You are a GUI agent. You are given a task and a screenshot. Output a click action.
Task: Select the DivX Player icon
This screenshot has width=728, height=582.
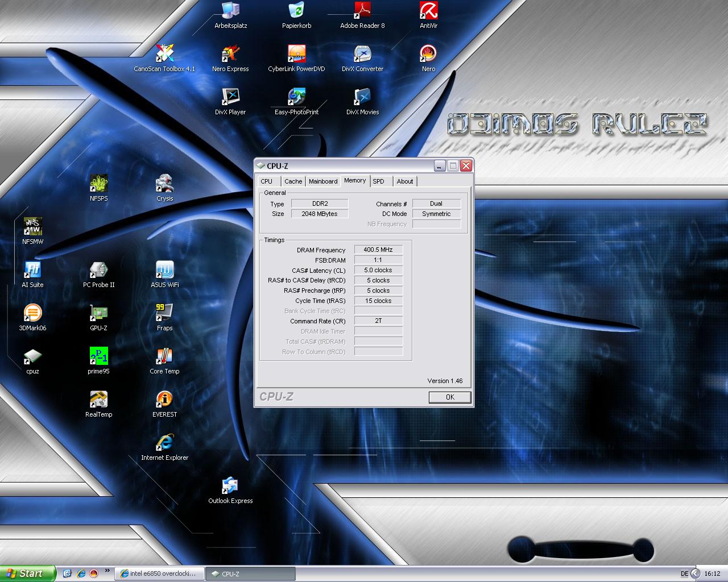click(x=230, y=101)
